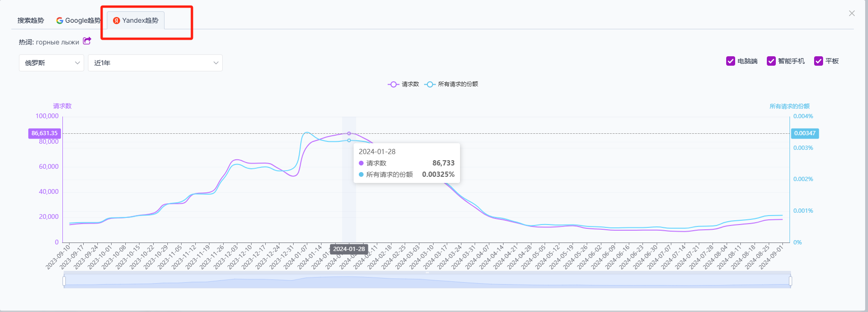Toggle the 智能手机 checkbox

[x=771, y=61]
